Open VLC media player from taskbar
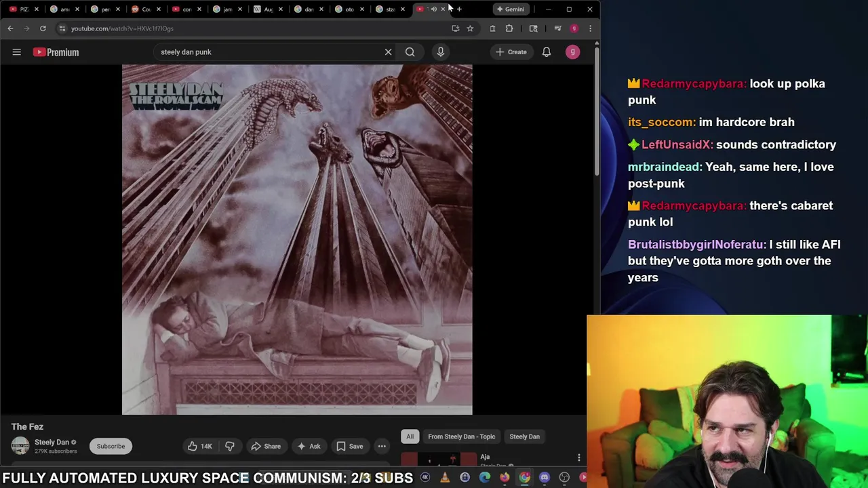The width and height of the screenshot is (868, 488). (x=445, y=478)
